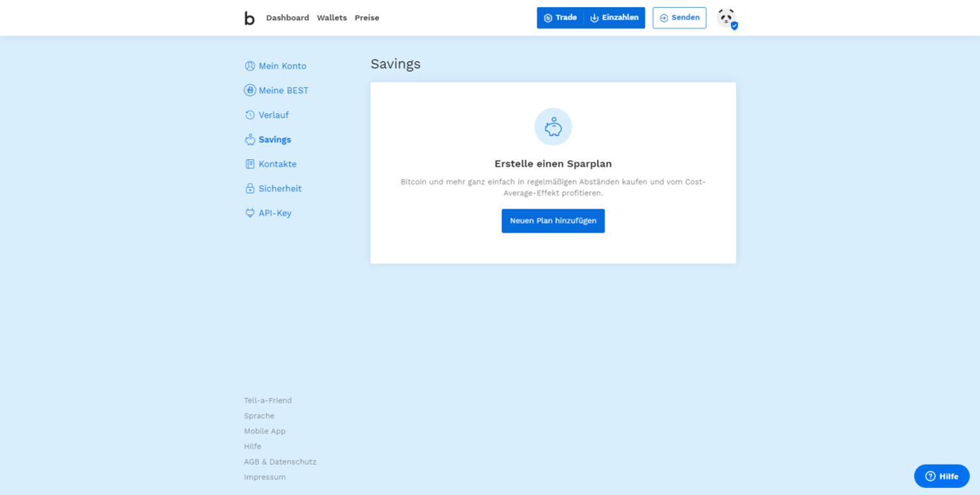Click the profile icon beside Mein Konto
Image resolution: width=980 pixels, height=495 pixels.
click(x=249, y=65)
